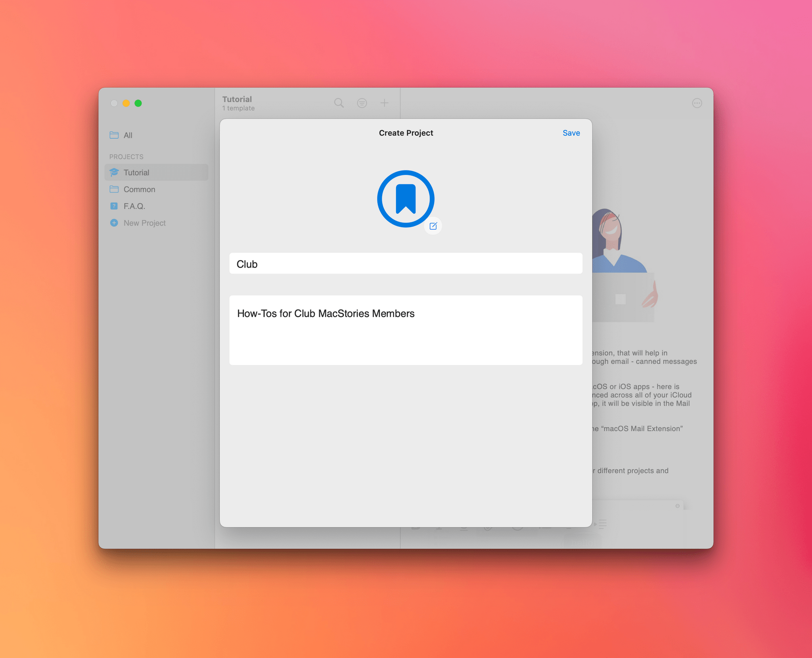Image resolution: width=812 pixels, height=658 pixels.
Task: Click the All items folder icon
Action: click(114, 135)
